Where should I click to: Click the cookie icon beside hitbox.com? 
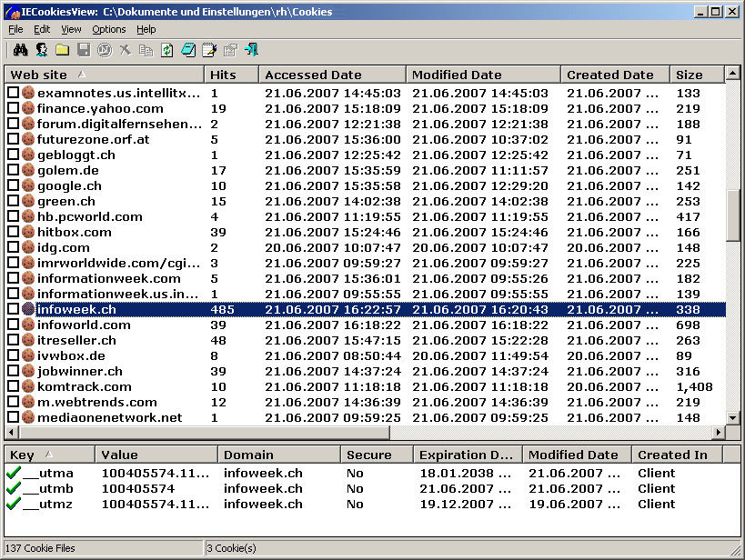point(28,232)
